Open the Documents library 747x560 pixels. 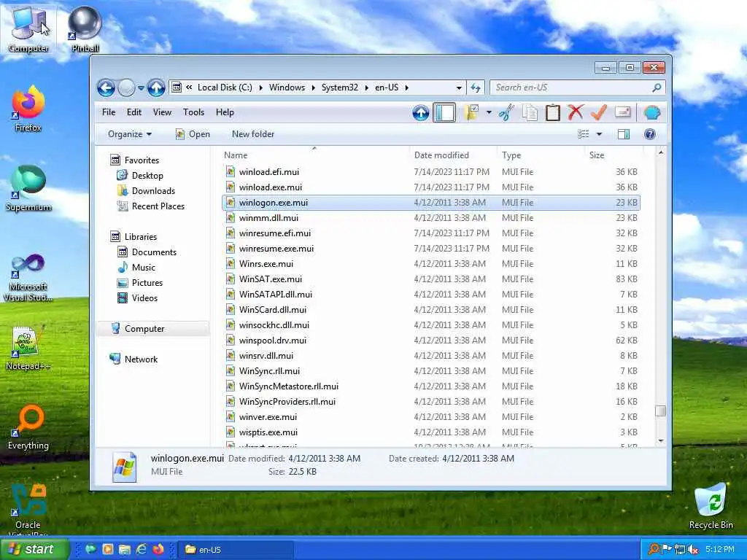point(147,252)
